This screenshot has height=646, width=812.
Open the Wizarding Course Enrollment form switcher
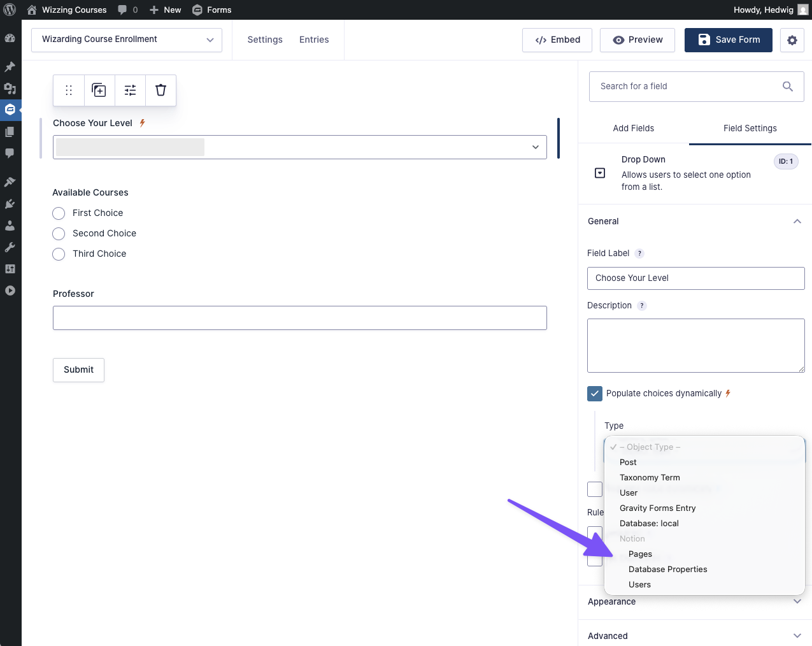127,39
